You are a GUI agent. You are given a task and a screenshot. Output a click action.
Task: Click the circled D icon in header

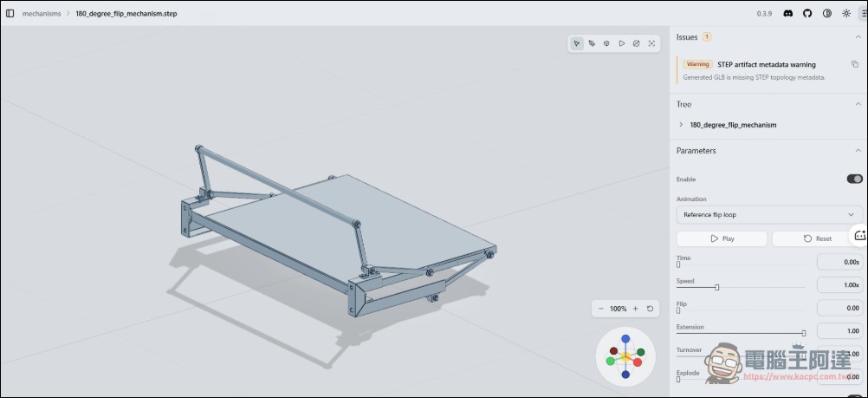827,13
